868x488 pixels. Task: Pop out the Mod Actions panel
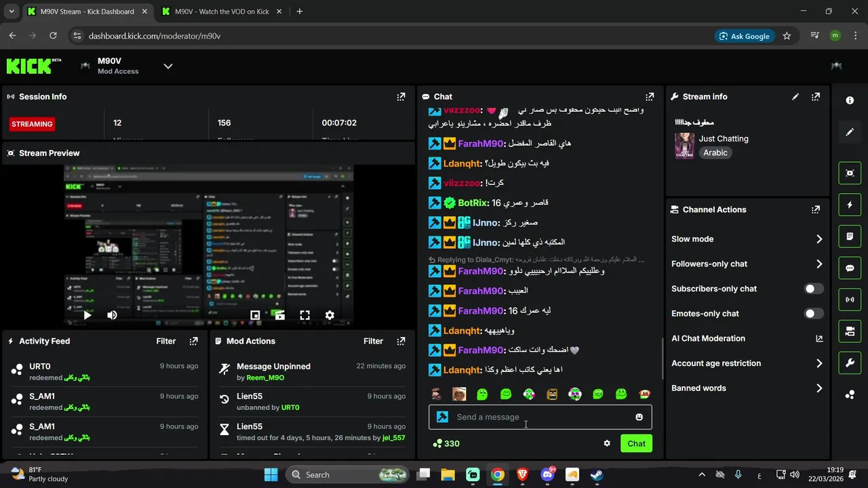click(x=401, y=341)
